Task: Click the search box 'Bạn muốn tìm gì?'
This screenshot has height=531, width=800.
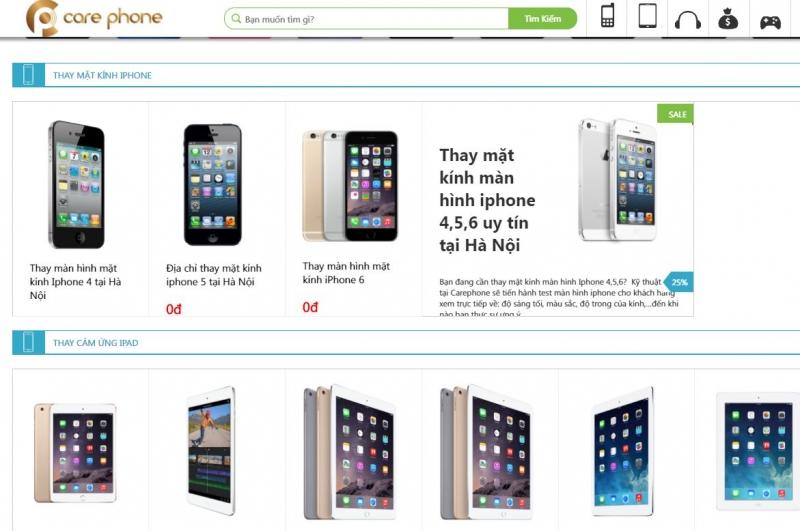Action: (x=366, y=19)
